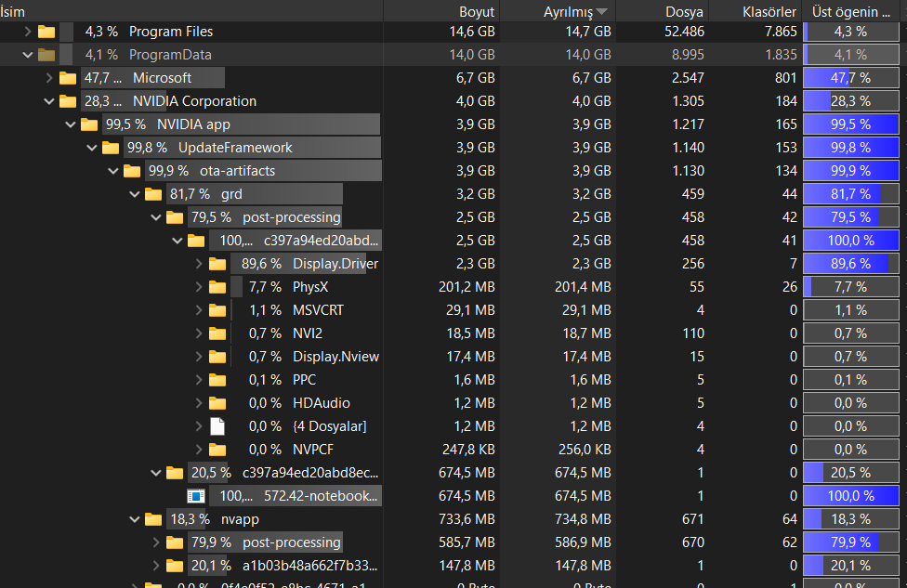The width and height of the screenshot is (907, 588).
Task: Click the 256,0 KB allocated value
Action: click(585, 450)
